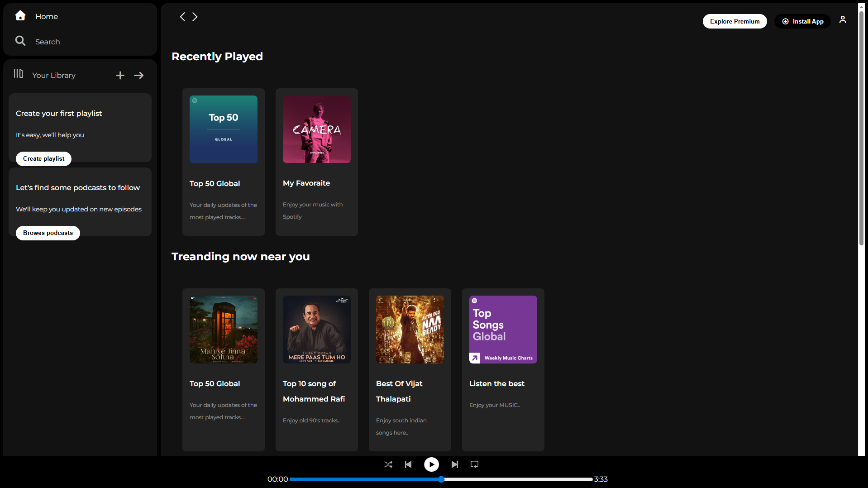This screenshot has width=868, height=488.
Task: Click the download icon in Install App
Action: 786,21
